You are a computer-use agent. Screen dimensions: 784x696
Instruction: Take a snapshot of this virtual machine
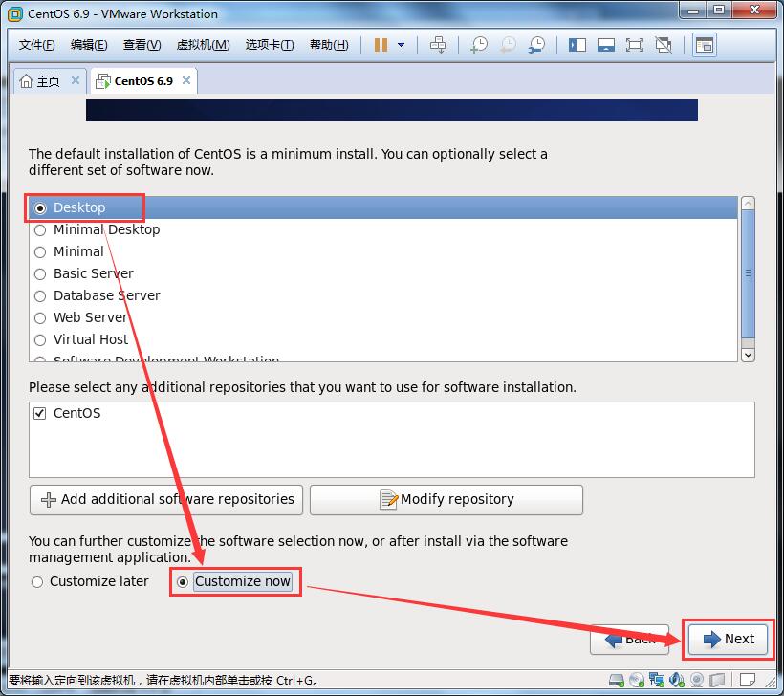[x=479, y=45]
